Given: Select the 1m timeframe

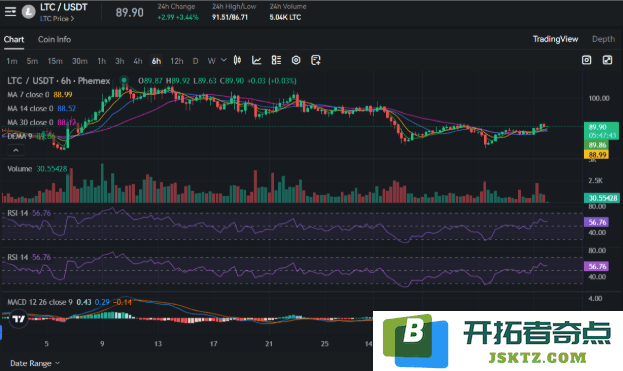Looking at the screenshot, I should (12, 61).
